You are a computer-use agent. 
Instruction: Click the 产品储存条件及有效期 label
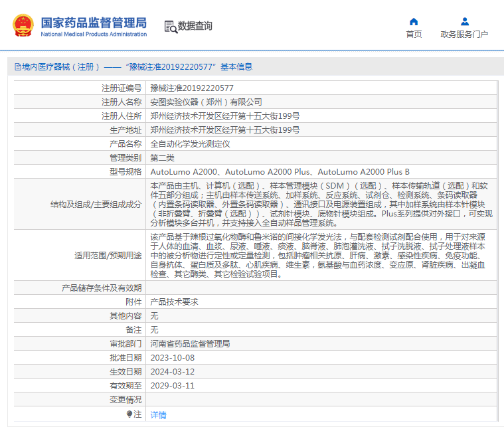pos(102,288)
